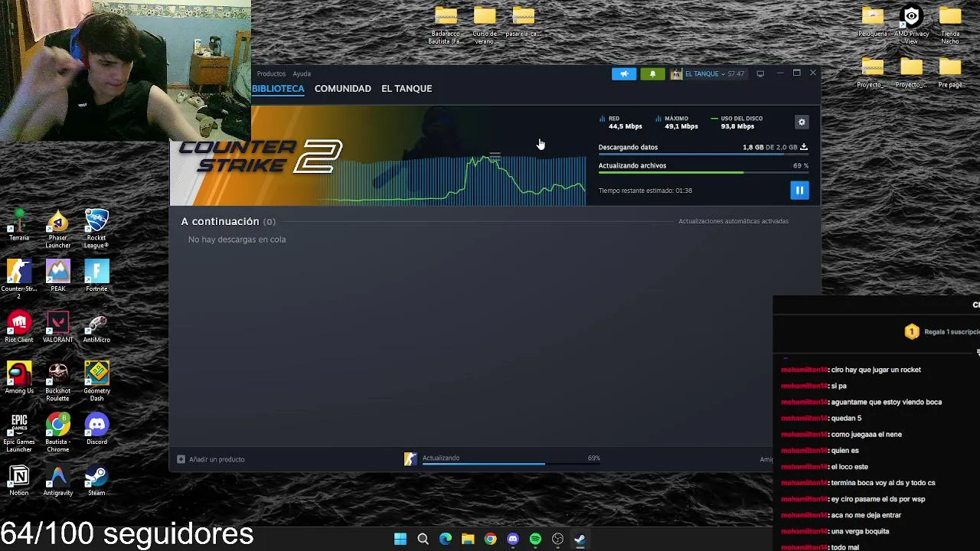Click Actualizaciones automáticas activadas link
The image size is (980, 551).
[733, 221]
